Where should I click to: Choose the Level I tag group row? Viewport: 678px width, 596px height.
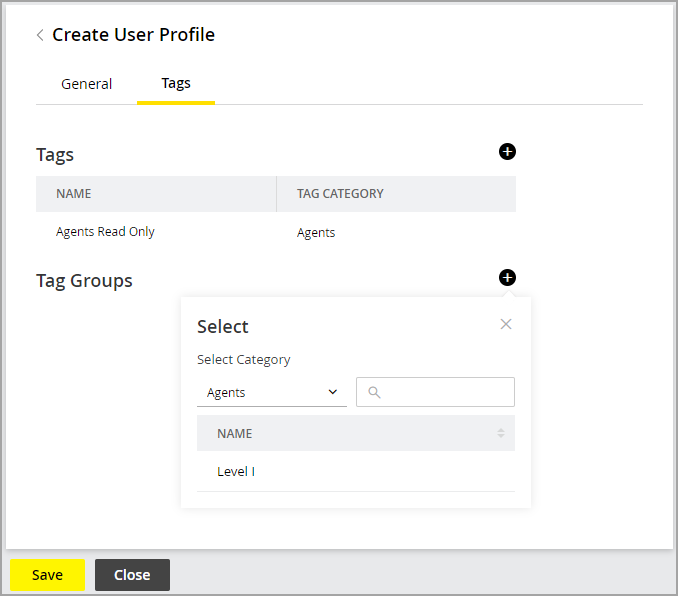tap(356, 471)
